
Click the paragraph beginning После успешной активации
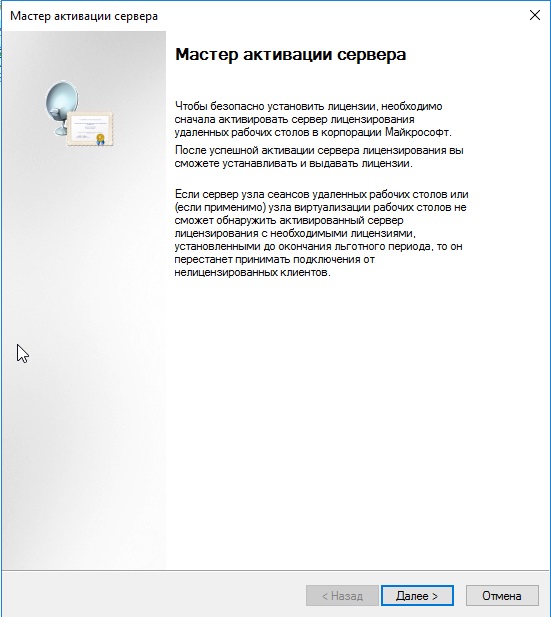point(319,157)
